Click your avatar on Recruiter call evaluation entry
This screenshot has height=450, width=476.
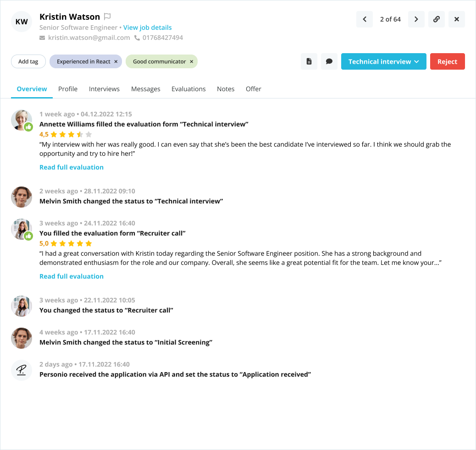pos(22,229)
